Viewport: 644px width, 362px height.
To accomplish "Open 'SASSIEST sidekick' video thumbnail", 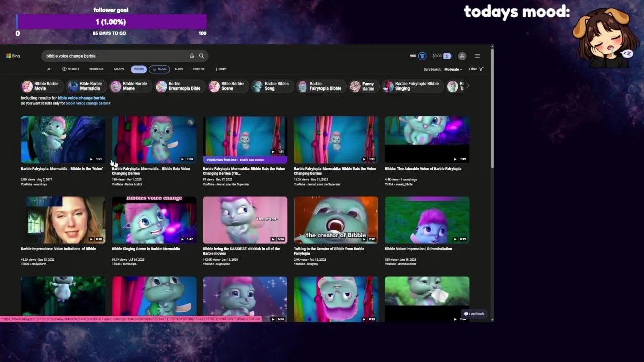I will [x=245, y=220].
